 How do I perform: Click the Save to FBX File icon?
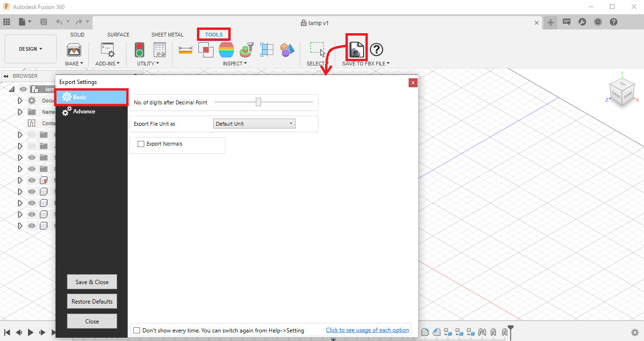pyautogui.click(x=356, y=49)
